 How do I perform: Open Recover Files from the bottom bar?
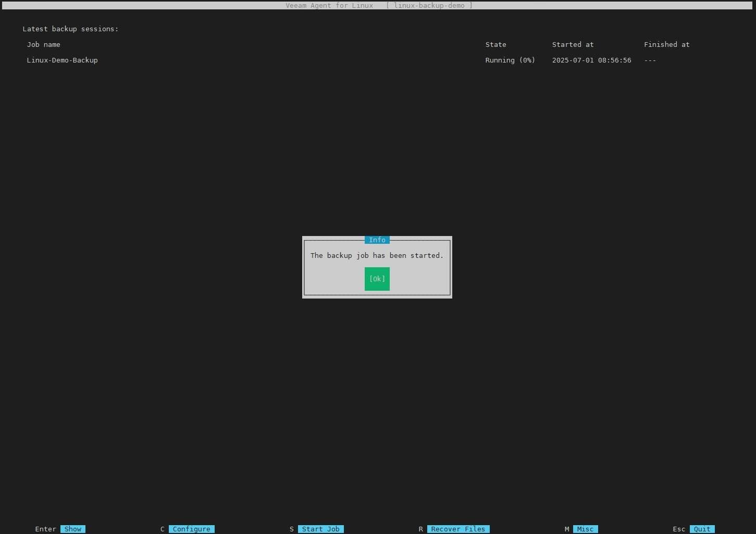coord(458,529)
